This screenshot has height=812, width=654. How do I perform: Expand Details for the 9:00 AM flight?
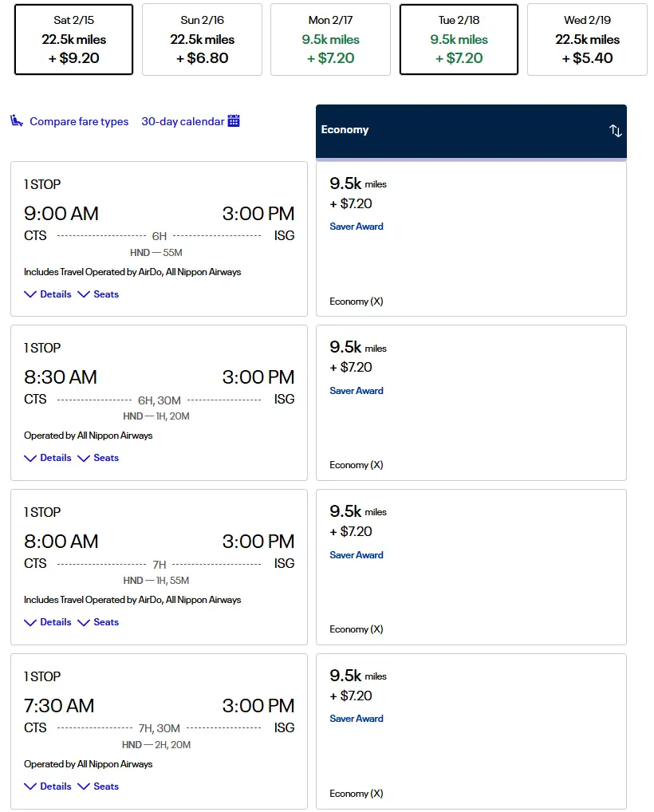pos(48,294)
